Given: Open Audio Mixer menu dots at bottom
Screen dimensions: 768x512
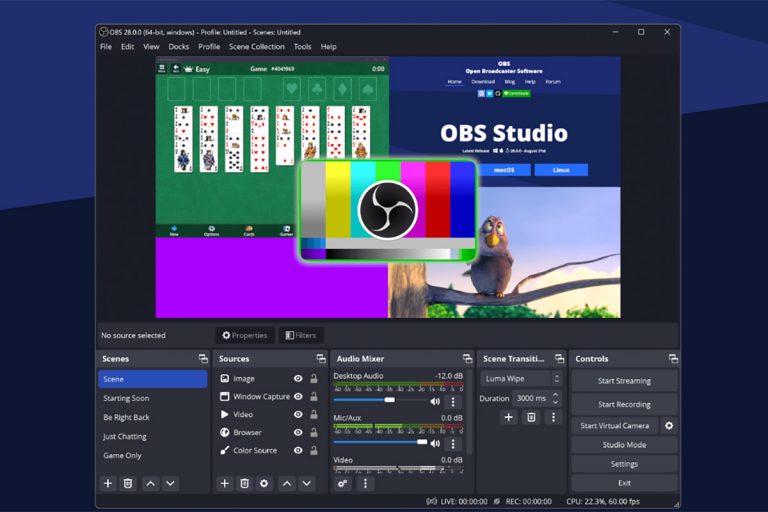Looking at the screenshot, I should [x=365, y=484].
